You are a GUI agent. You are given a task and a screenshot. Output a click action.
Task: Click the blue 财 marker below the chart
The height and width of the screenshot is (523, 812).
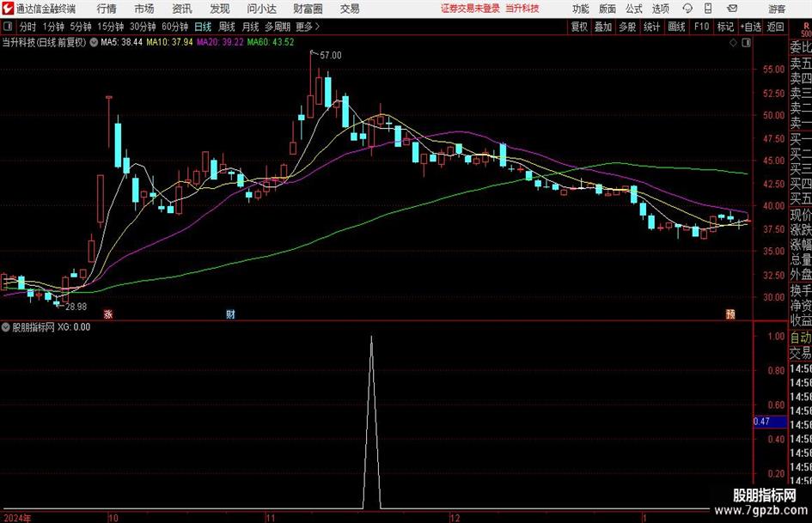tap(230, 313)
